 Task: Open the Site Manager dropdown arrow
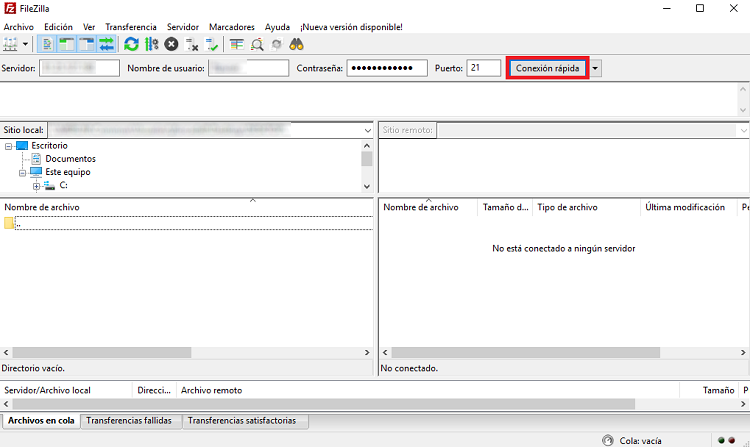pyautogui.click(x=25, y=44)
